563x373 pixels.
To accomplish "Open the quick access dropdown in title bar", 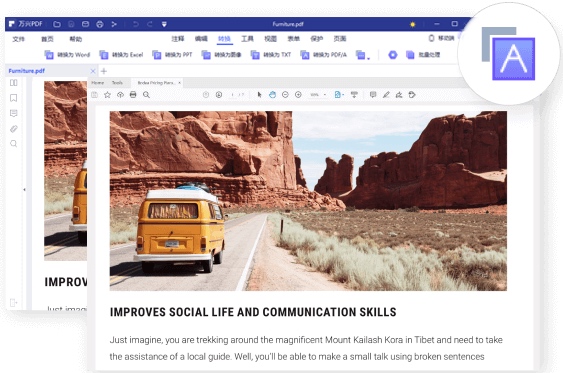I will click(x=164, y=24).
